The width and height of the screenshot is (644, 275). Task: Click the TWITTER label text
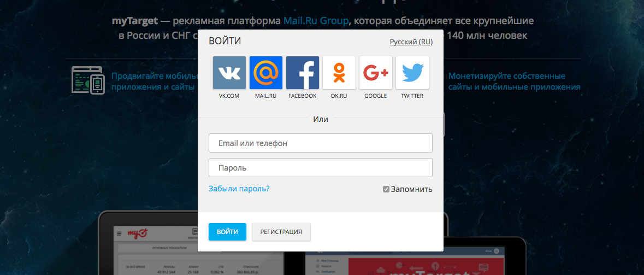(412, 96)
